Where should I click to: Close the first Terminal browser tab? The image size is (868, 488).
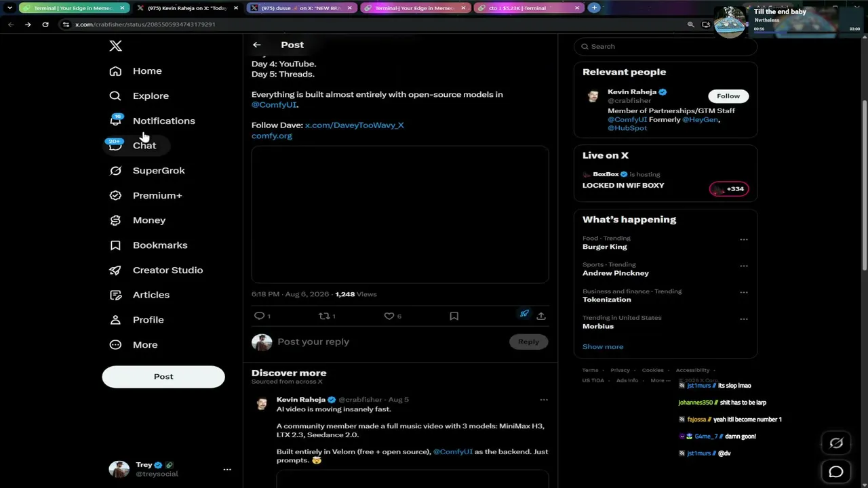click(122, 8)
